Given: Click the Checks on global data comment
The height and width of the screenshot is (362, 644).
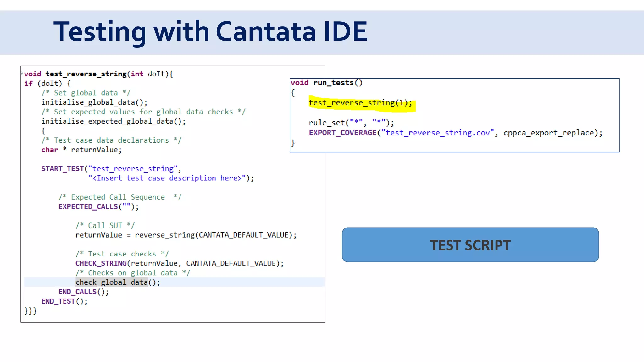Looking at the screenshot, I should click(133, 273).
